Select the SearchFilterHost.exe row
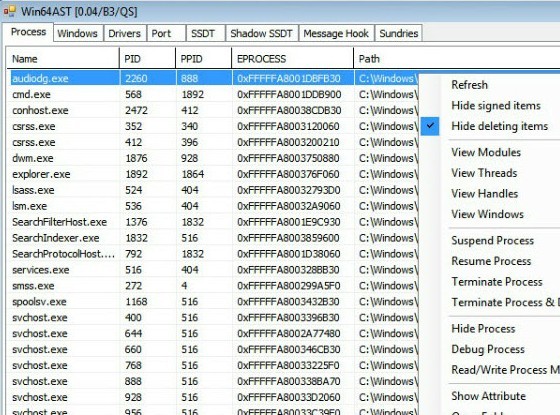 [x=214, y=222]
